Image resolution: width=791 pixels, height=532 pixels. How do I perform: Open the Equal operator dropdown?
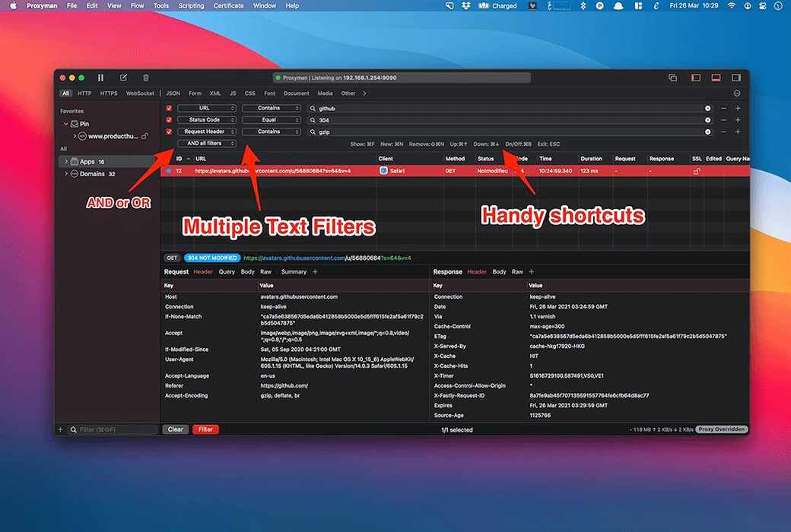click(272, 119)
